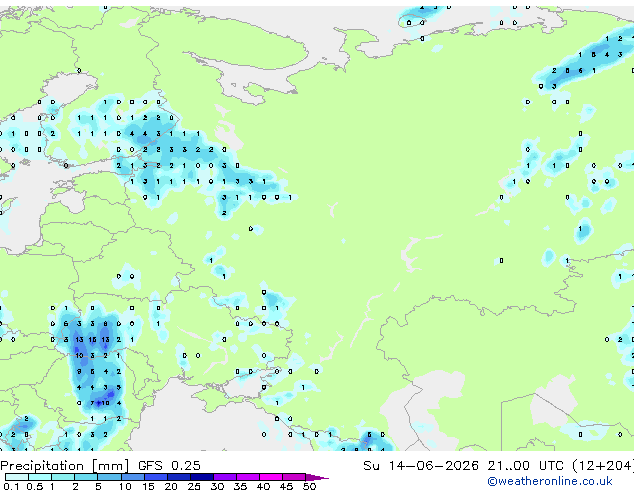Image resolution: width=634 pixels, height=490 pixels.
Task: Pick the 20–25 mm legend swatch
Action: [x=179, y=477]
